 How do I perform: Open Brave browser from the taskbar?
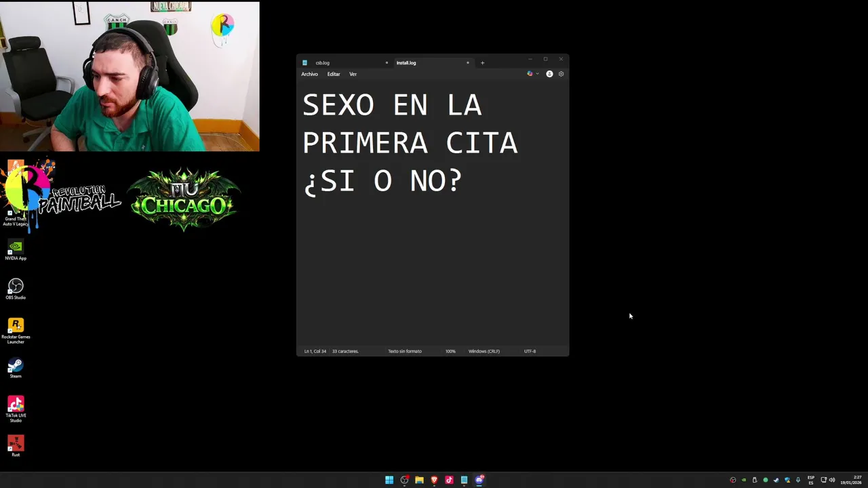point(434,480)
